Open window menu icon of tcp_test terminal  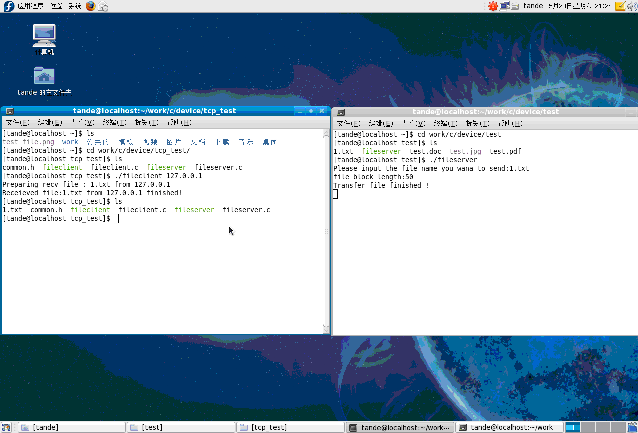click(x=9, y=111)
